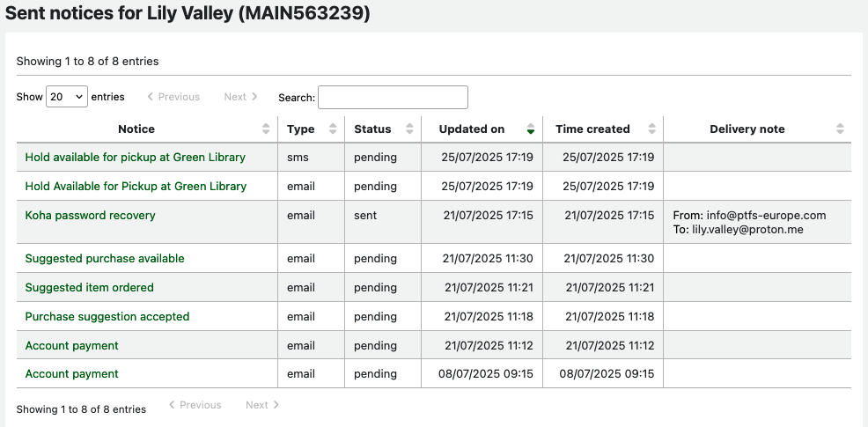The height and width of the screenshot is (427, 868).
Task: Sort by the Notice column sort icon
Action: pyautogui.click(x=266, y=129)
